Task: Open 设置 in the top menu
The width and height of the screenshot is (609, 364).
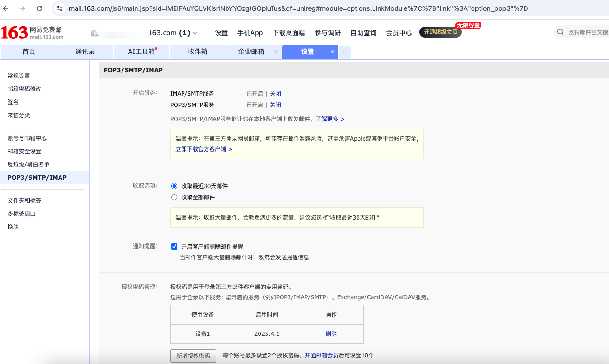Action: coord(221,33)
